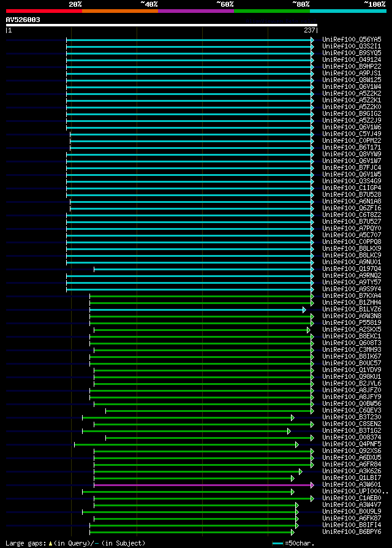Select the UniRef100_Q8W125 label
The height and width of the screenshot is (548, 392).
click(352, 80)
